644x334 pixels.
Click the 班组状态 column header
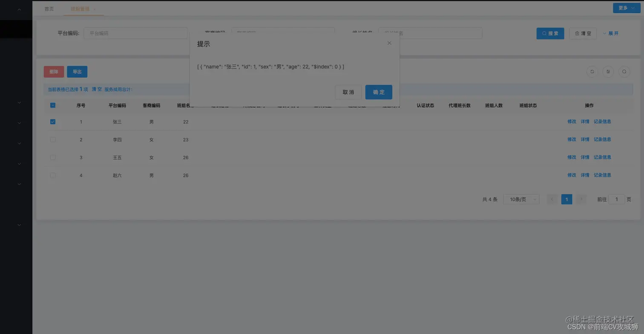(x=528, y=106)
